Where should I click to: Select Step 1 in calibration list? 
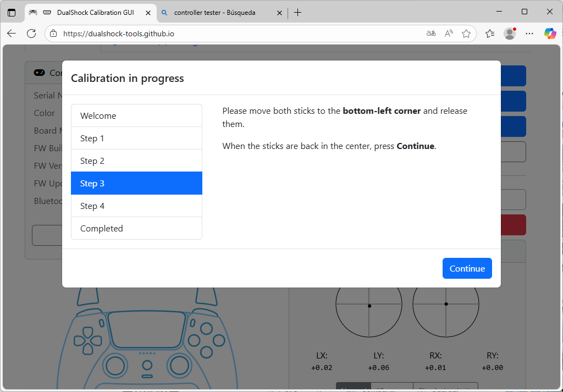tap(136, 138)
